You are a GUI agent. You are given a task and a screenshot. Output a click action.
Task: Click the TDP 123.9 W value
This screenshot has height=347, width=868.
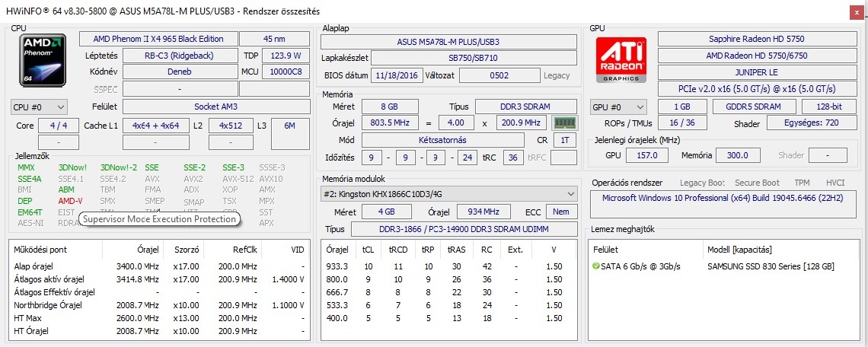click(286, 56)
